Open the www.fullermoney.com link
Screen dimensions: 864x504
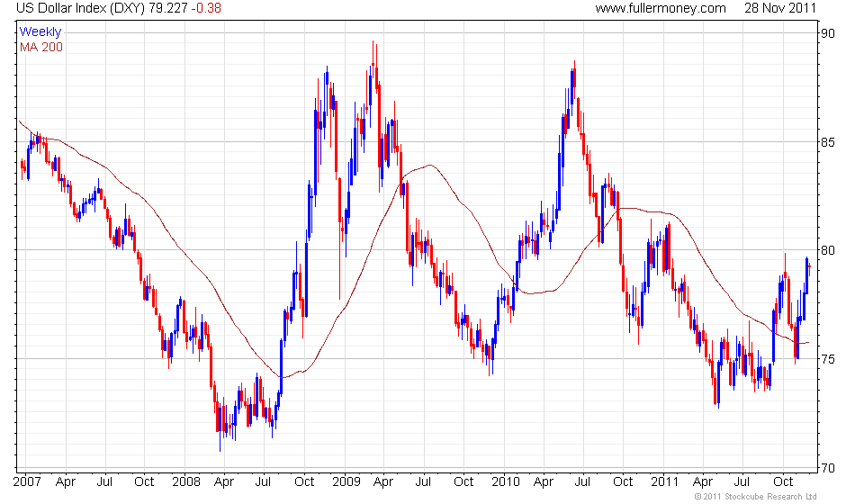(x=660, y=8)
